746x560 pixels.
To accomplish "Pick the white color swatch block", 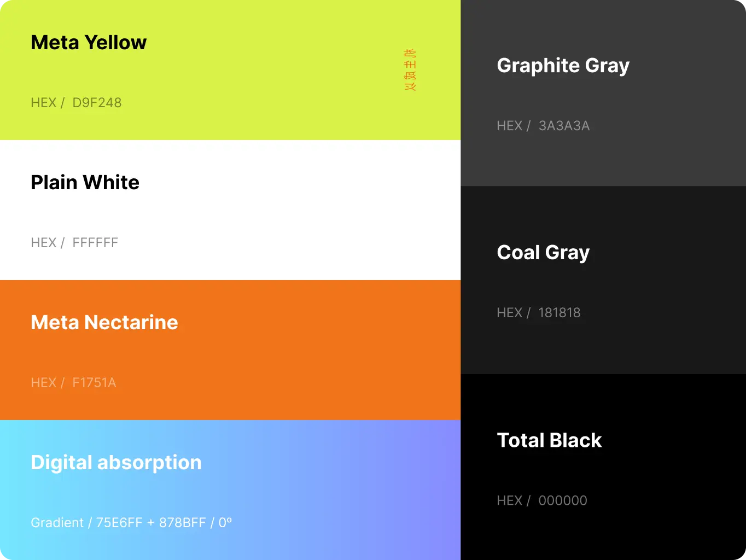I will coord(230,210).
